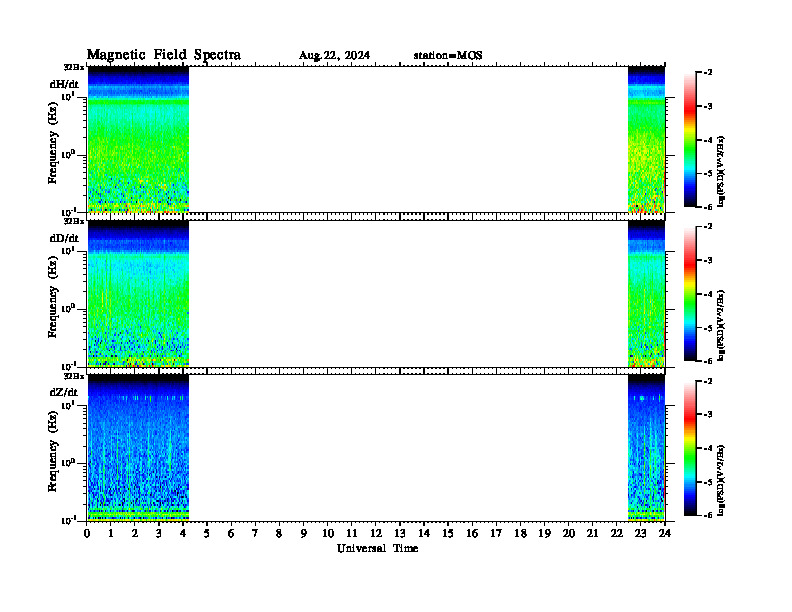Click dH/dt spectrogram data from 0–4 UT
Image resolution: width=792 pixels, height=612 pixels.
pyautogui.click(x=138, y=139)
